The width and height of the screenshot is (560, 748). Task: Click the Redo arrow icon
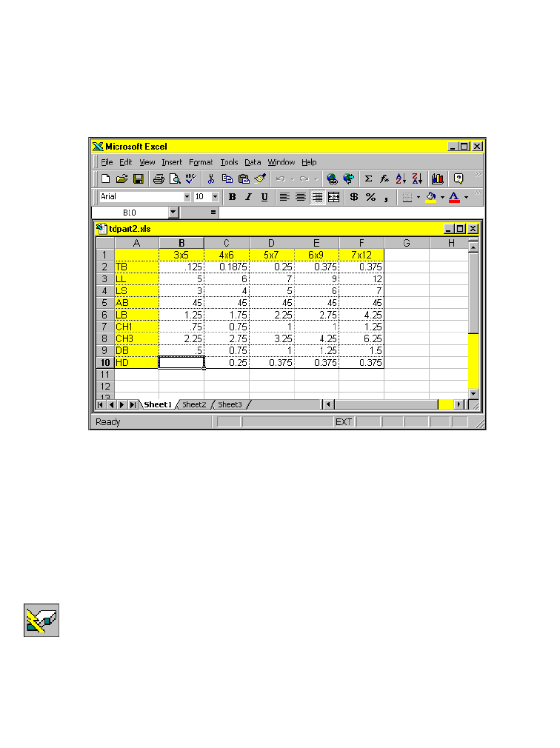click(x=304, y=179)
